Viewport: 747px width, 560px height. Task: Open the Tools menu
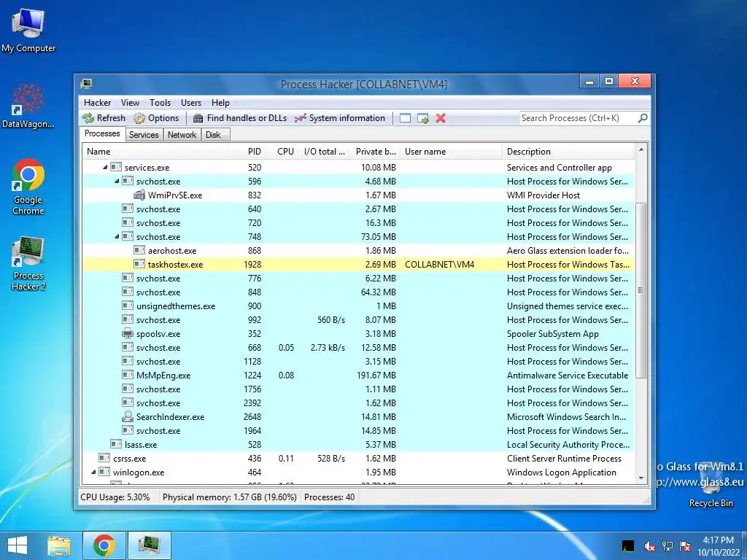[160, 103]
